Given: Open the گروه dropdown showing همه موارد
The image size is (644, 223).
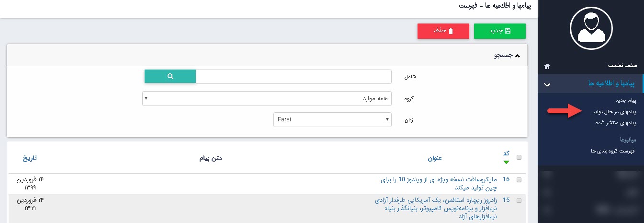Looking at the screenshot, I should [x=267, y=98].
